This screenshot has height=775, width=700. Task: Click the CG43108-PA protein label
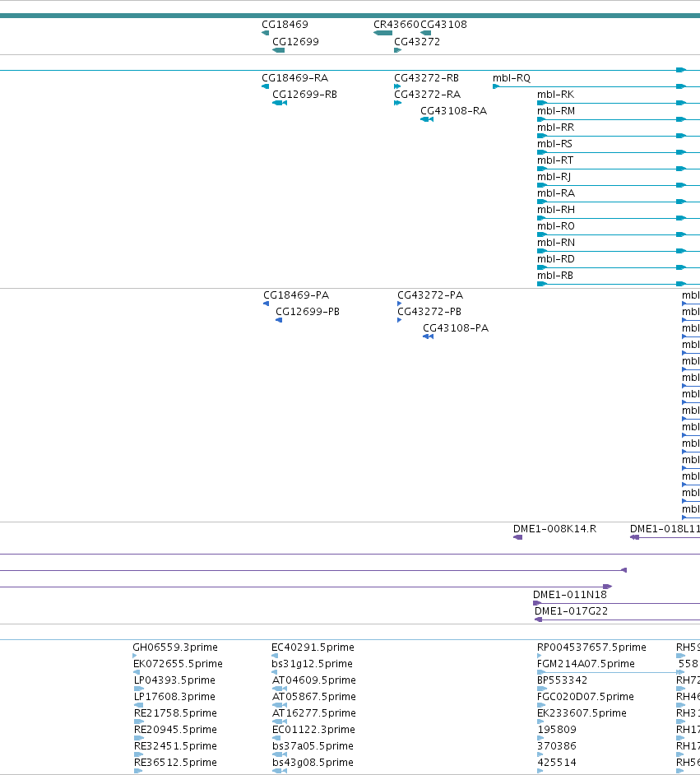[x=456, y=327]
